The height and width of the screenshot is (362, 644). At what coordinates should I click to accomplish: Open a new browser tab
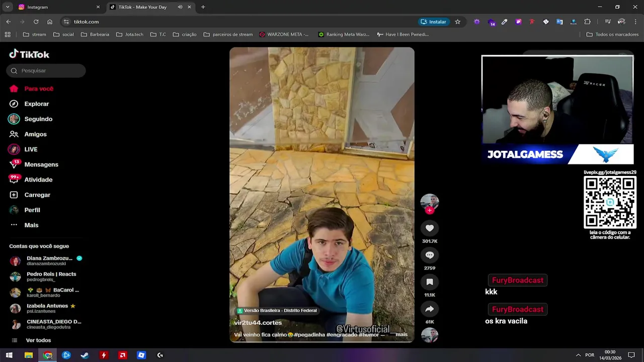[203, 7]
